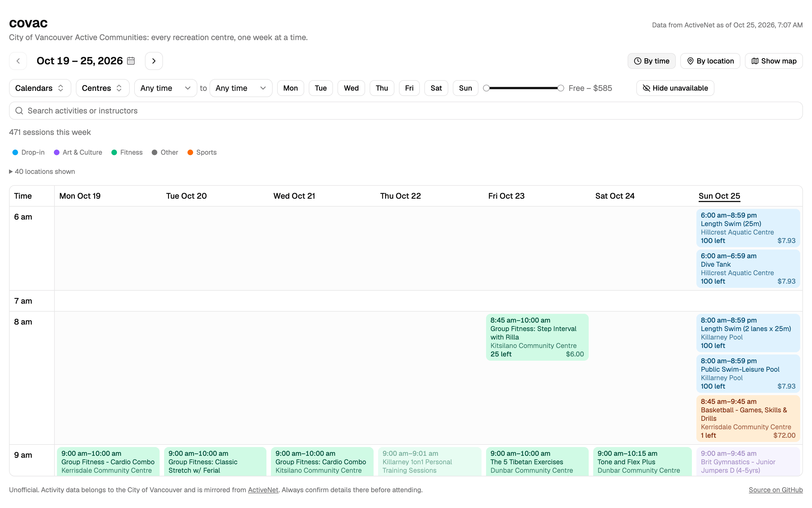Go to the previous week
Image resolution: width=812 pixels, height=508 pixels.
point(18,61)
